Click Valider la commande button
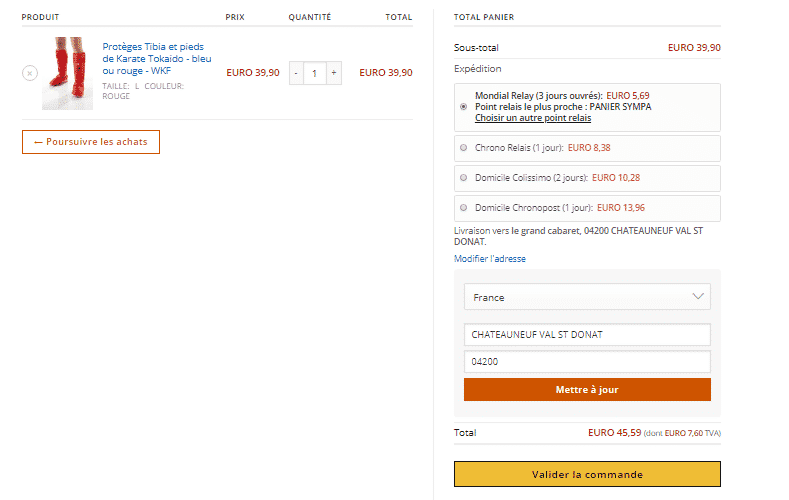789x500 pixels. tap(587, 474)
